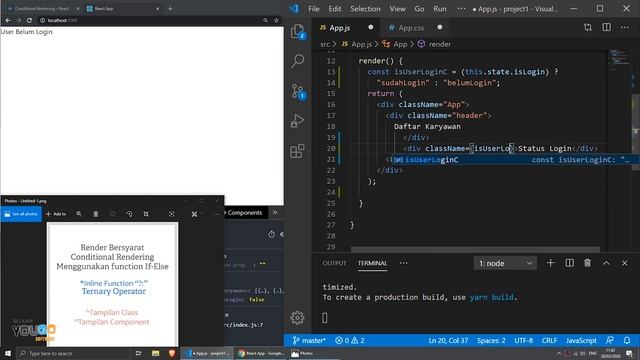Maximize the terminal panel with up chevron

coord(606,263)
